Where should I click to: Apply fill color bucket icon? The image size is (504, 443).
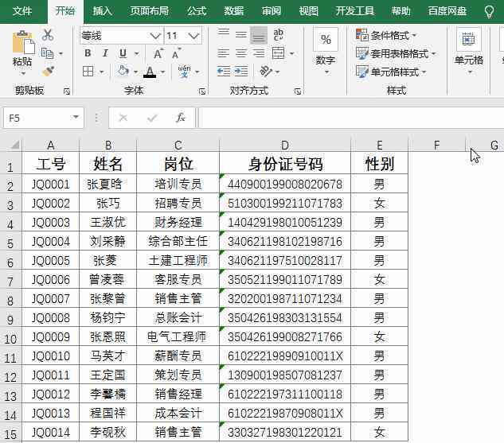point(123,72)
